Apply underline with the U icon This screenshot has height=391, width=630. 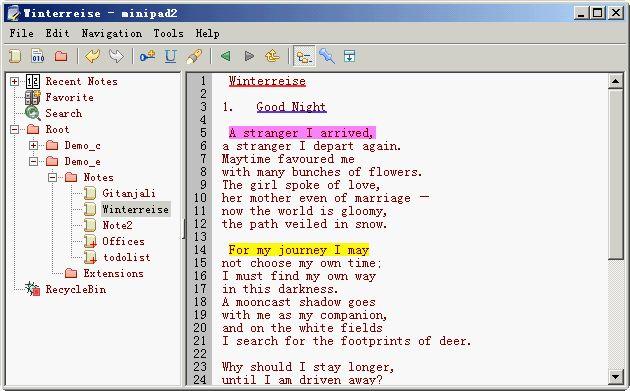(x=171, y=56)
